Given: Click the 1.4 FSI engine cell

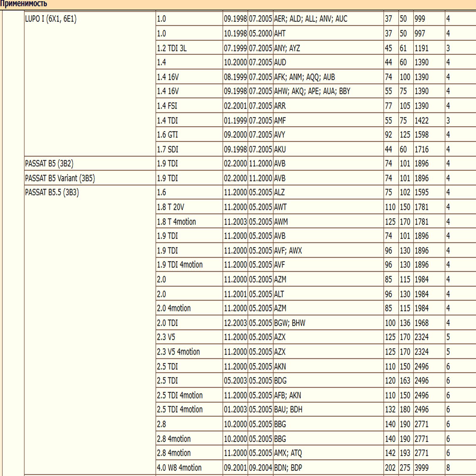Looking at the screenshot, I should click(x=189, y=106).
